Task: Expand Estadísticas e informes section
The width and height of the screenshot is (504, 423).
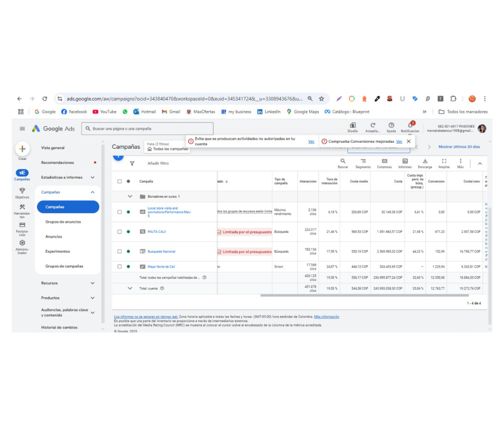Action: coord(92,177)
